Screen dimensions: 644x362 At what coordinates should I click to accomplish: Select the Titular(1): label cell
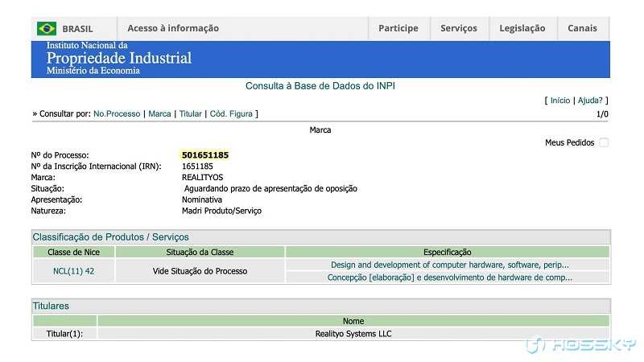[x=64, y=334]
